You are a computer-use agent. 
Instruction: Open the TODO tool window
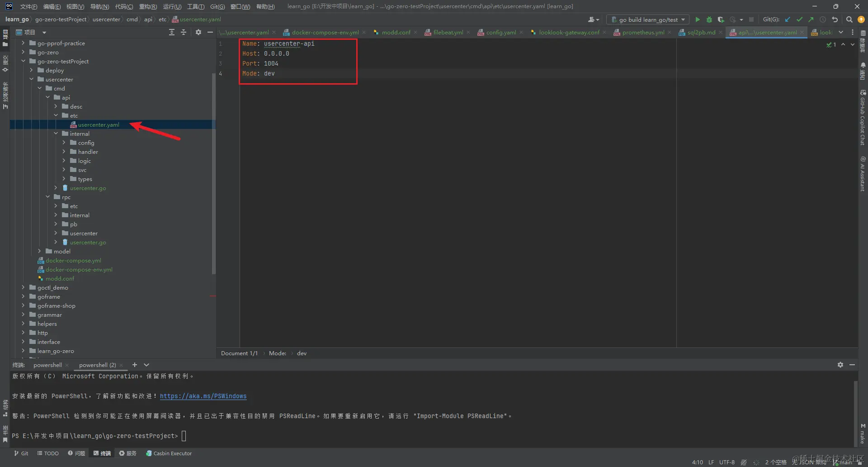click(x=48, y=453)
